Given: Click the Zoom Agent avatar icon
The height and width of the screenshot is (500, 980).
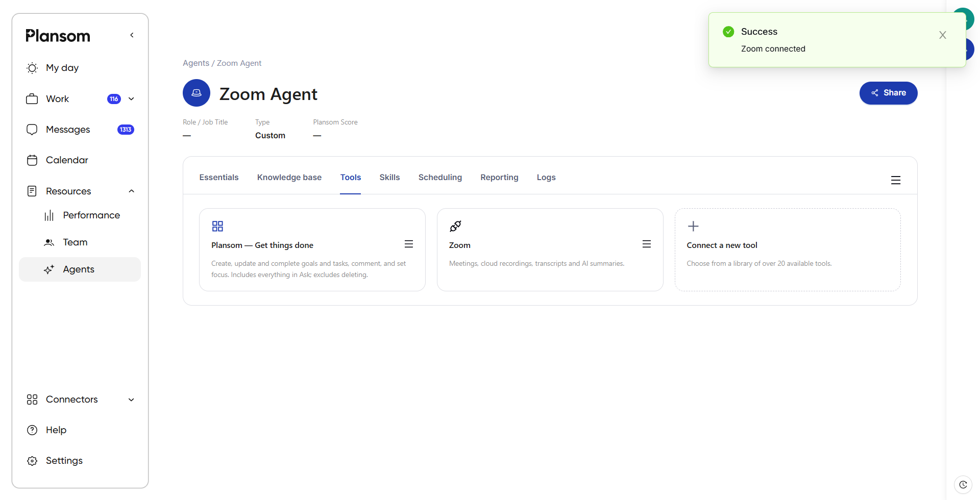Looking at the screenshot, I should tap(197, 93).
